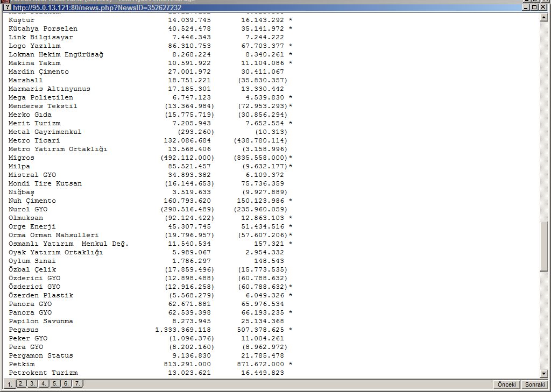Screen dimensions: 551x392
Task: Go to page tab 4
Action: pyautogui.click(x=44, y=383)
